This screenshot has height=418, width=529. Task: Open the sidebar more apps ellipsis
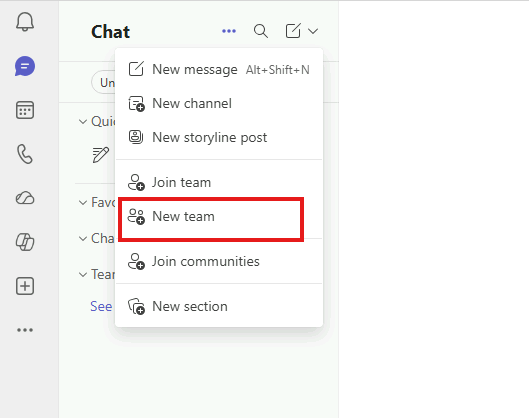click(x=25, y=330)
